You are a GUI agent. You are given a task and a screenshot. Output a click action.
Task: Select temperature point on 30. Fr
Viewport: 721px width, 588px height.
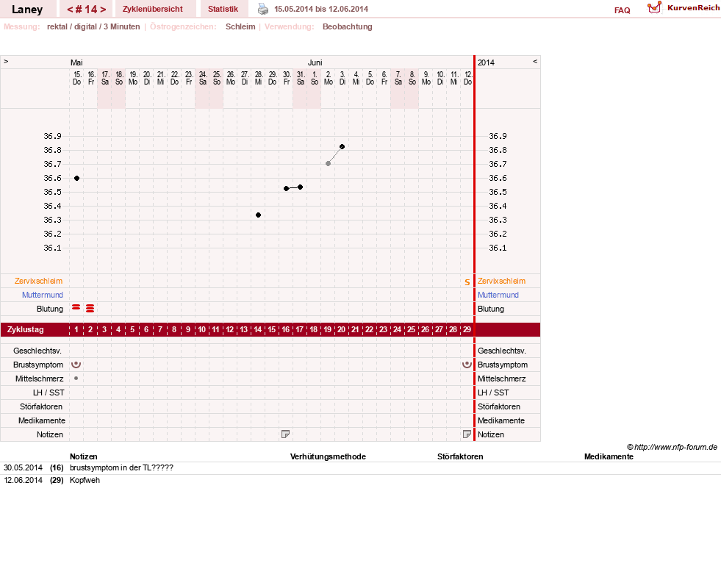pyautogui.click(x=286, y=188)
